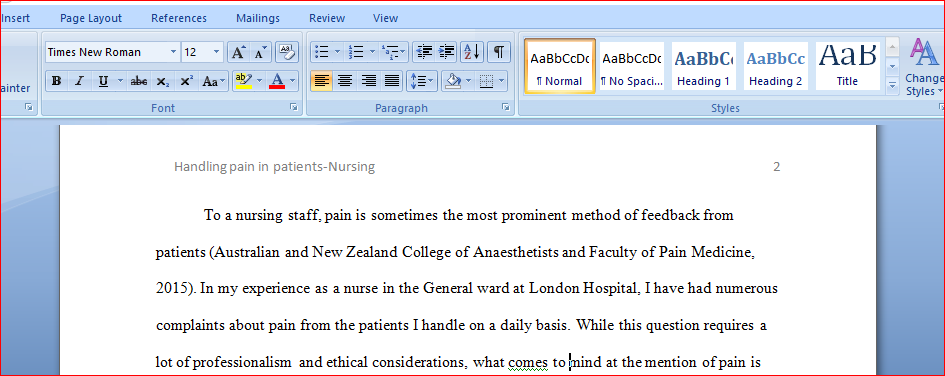Open font color dropdown arrow
Screen dimensions: 945x376
[292, 81]
